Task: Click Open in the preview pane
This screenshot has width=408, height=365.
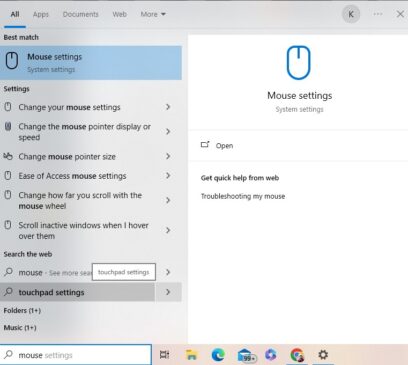Action: point(224,146)
